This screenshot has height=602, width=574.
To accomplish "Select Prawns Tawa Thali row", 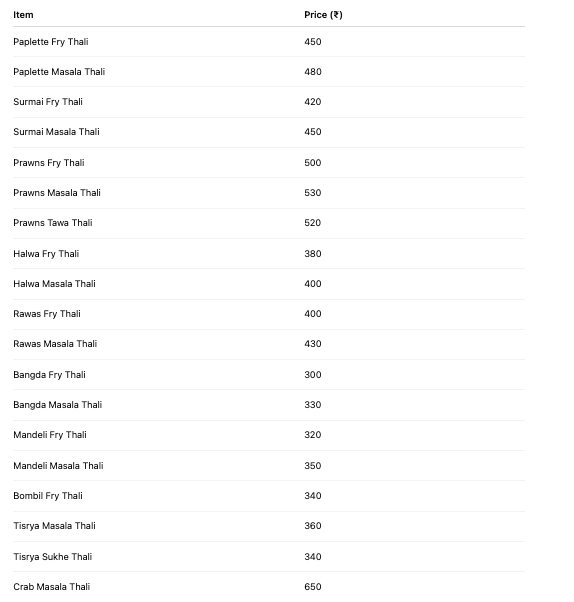I will pyautogui.click(x=269, y=223).
